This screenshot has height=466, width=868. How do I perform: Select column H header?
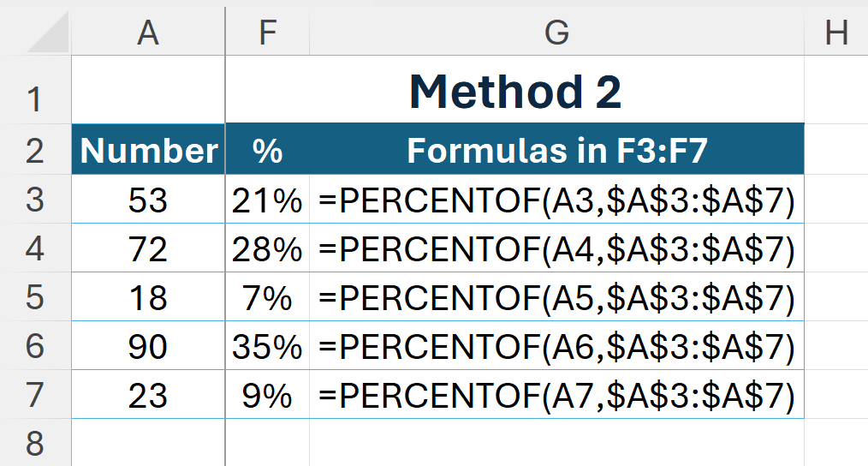[835, 32]
